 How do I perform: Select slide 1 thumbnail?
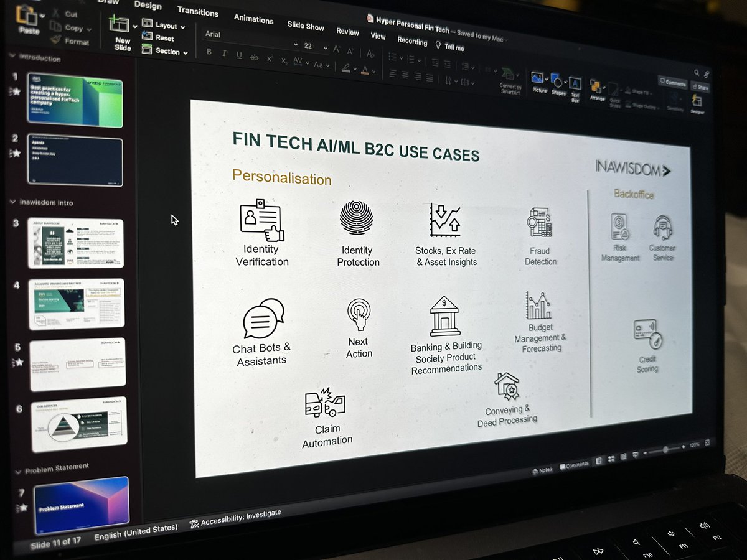point(75,99)
